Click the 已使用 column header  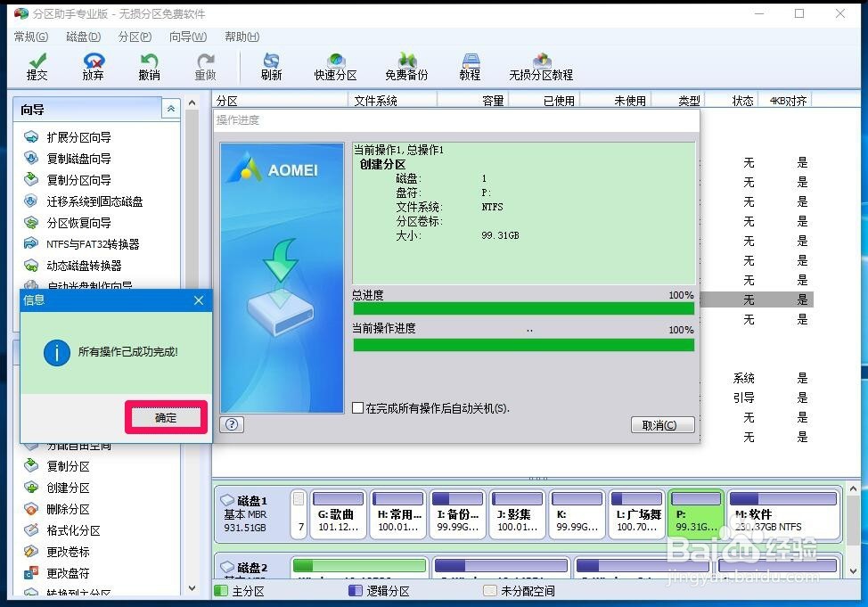pyautogui.click(x=545, y=100)
